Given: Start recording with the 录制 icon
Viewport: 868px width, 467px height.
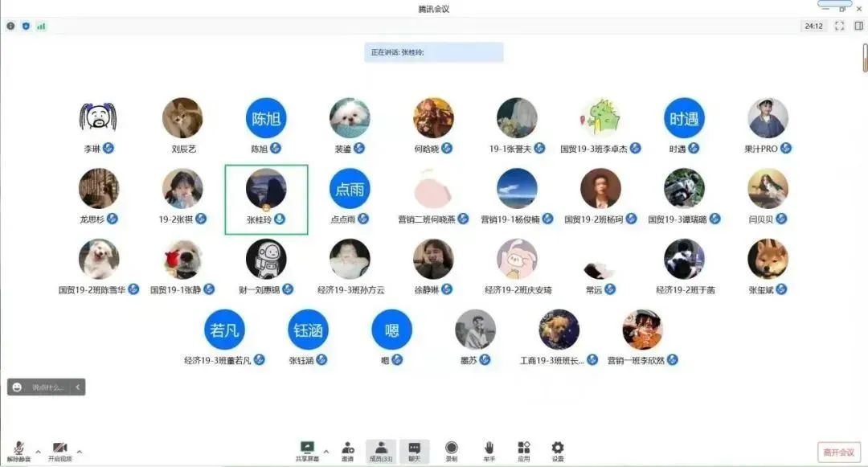Looking at the screenshot, I should click(x=452, y=446).
